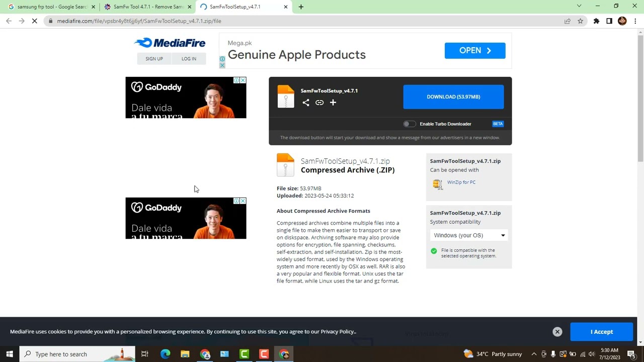Dismiss the cookie banner with the X
Screen dimensions: 644x362
tap(557, 332)
